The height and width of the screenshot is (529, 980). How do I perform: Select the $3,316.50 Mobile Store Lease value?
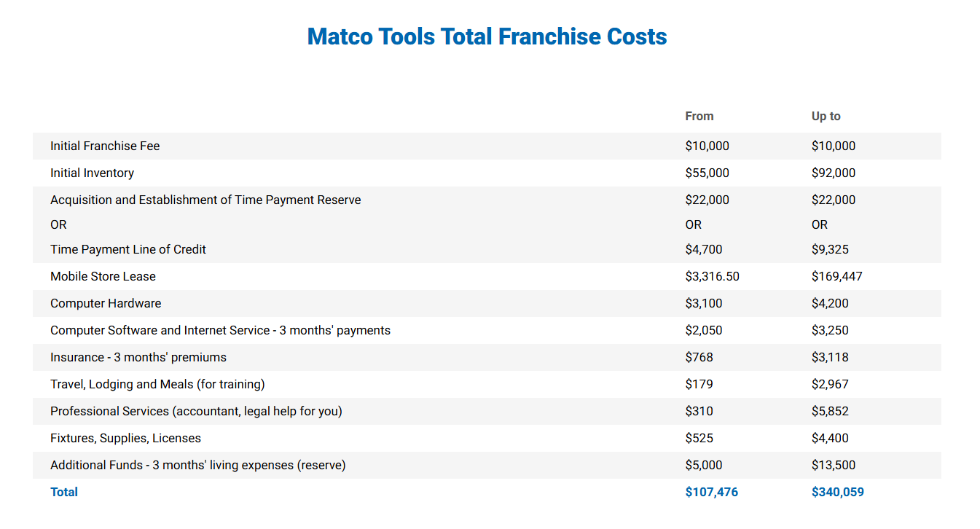point(713,276)
